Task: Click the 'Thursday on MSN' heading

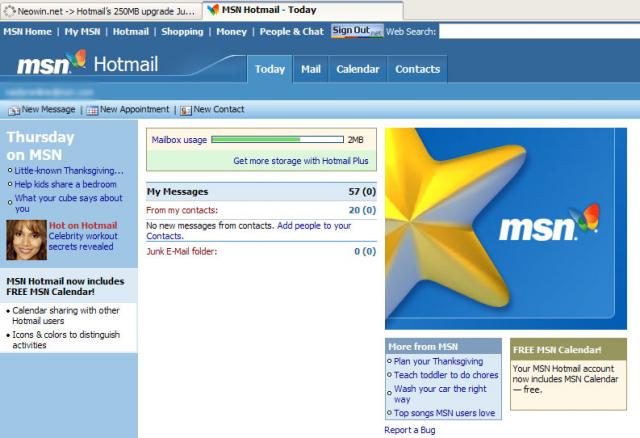Action: click(x=40, y=146)
